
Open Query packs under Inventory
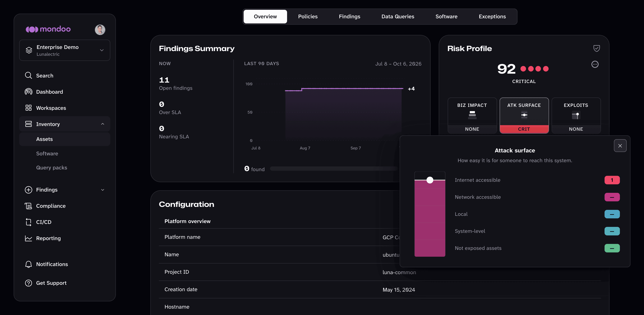coord(52,168)
